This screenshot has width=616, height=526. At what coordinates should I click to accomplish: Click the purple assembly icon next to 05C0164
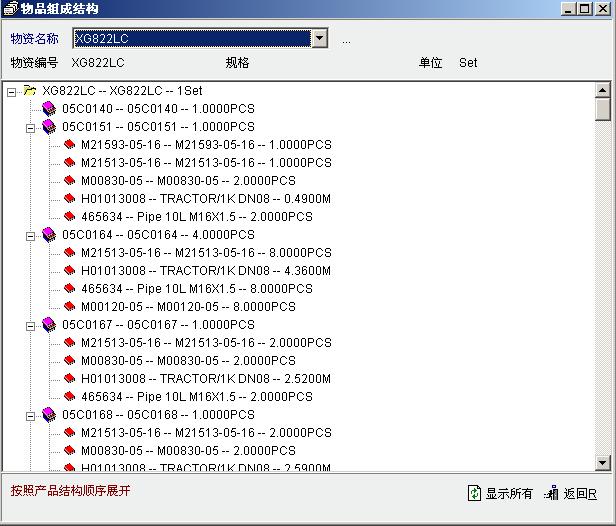tap(49, 235)
